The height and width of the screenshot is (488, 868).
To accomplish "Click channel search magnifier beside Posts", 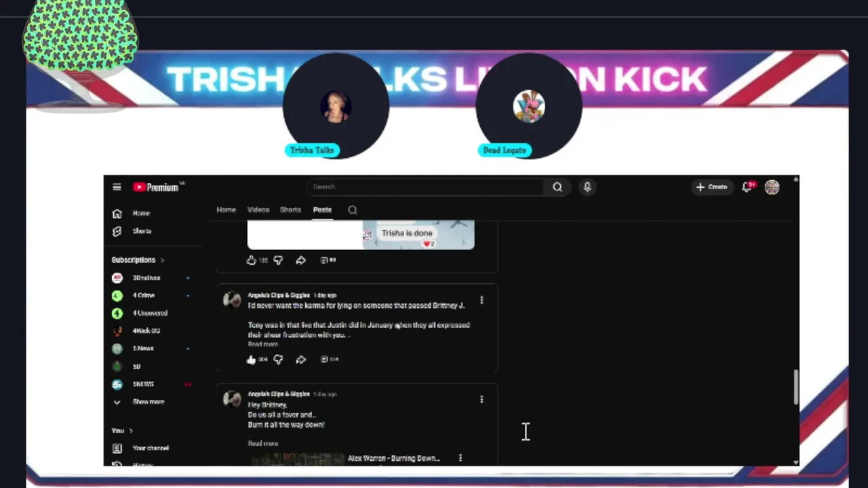I will tap(353, 210).
